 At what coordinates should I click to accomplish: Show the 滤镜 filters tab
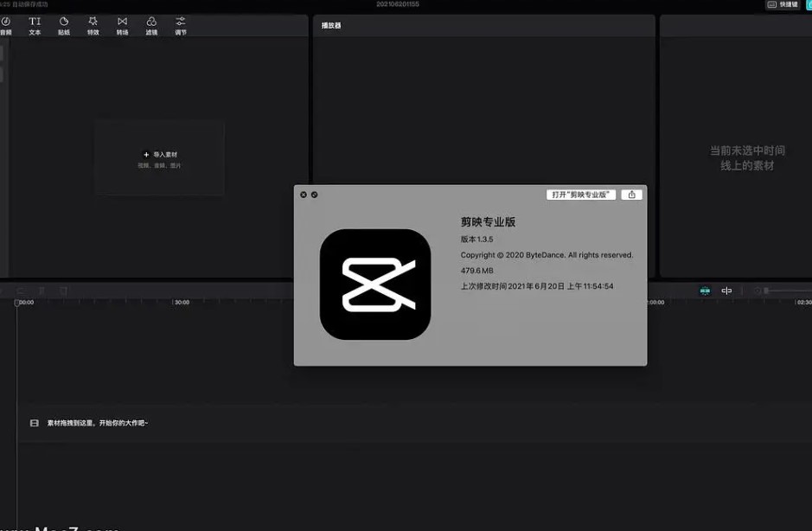click(x=151, y=26)
